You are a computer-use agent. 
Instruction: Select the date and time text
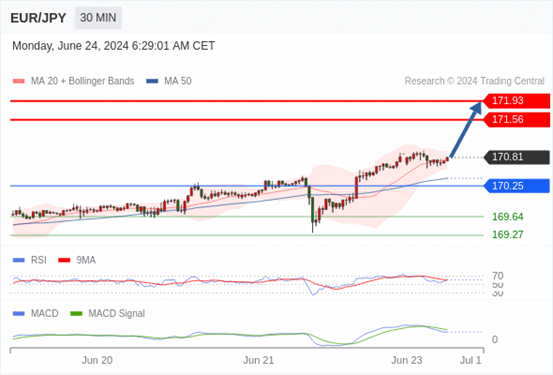pos(114,46)
